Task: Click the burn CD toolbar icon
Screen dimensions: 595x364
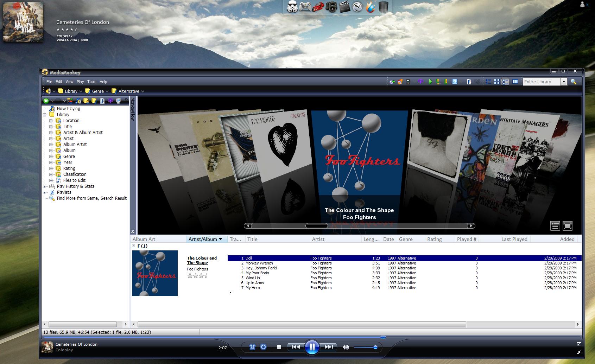Action: pos(400,82)
